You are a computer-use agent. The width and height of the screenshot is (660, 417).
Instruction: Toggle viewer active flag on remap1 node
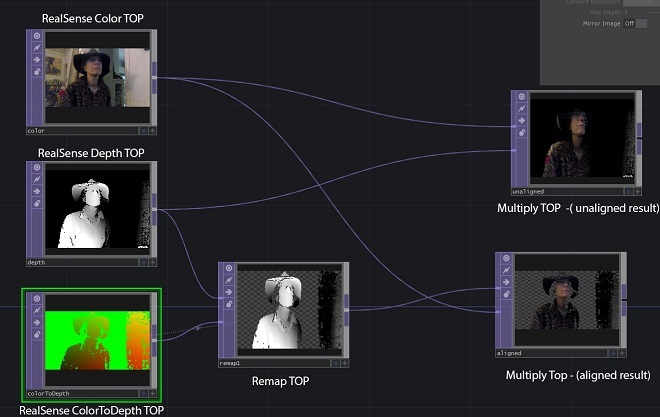tap(229, 268)
